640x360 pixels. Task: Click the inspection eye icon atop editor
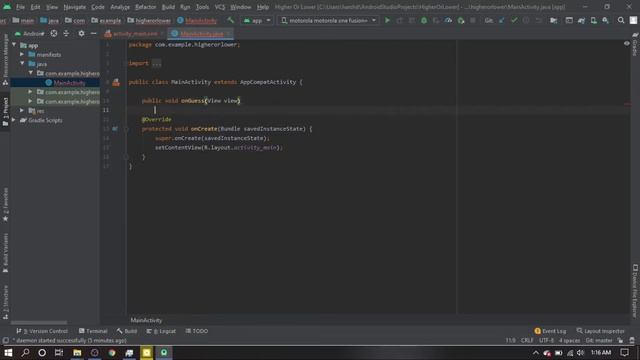pyautogui.click(x=627, y=43)
